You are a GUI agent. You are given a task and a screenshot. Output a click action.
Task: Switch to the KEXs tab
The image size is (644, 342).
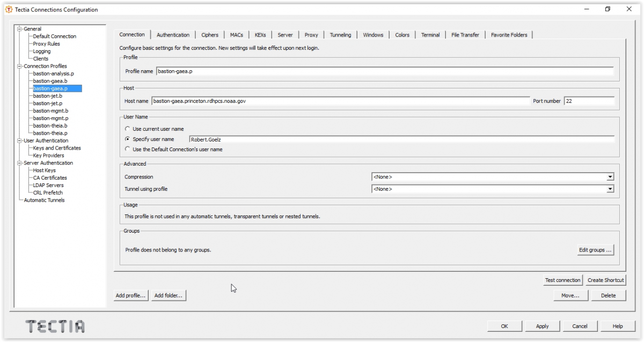tap(260, 35)
